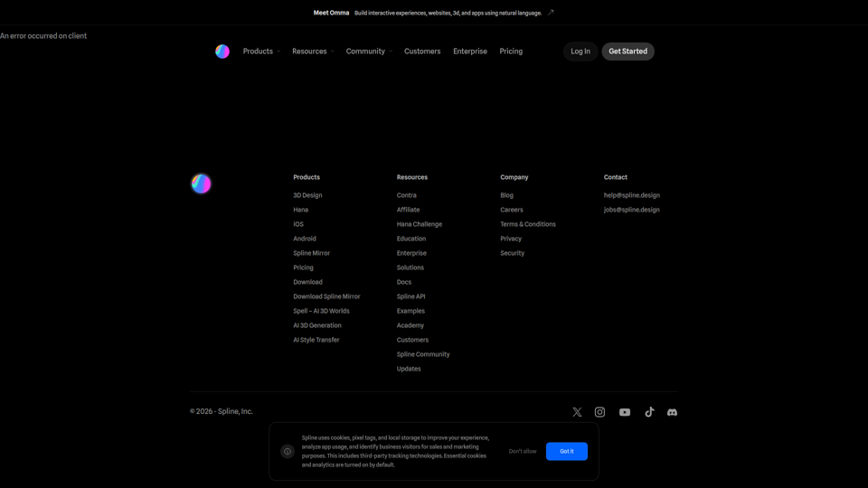Open Download Spline Mirror link

[x=326, y=296]
